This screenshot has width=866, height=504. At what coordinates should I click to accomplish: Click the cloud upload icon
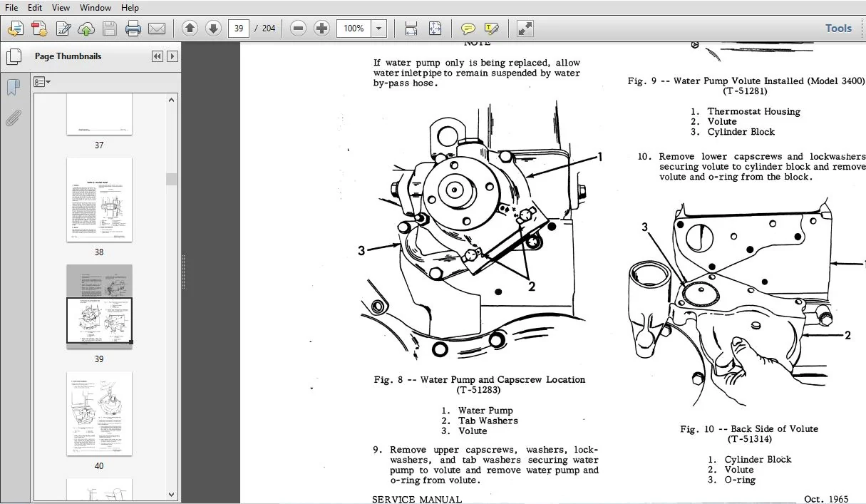(86, 29)
